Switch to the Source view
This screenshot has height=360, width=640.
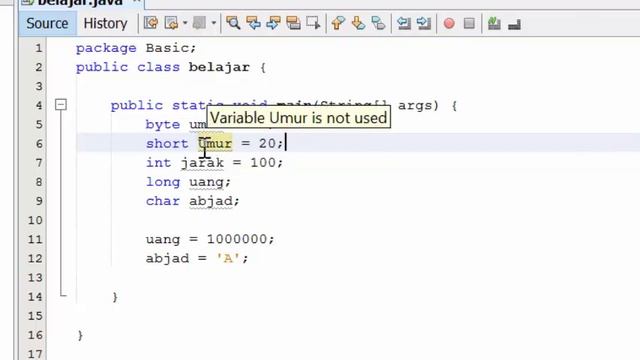point(47,23)
